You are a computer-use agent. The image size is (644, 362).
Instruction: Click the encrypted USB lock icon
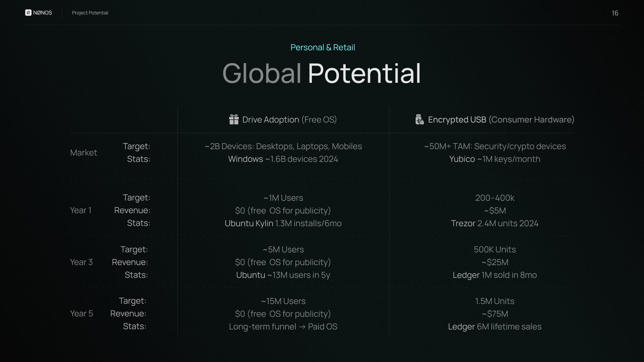(x=419, y=119)
